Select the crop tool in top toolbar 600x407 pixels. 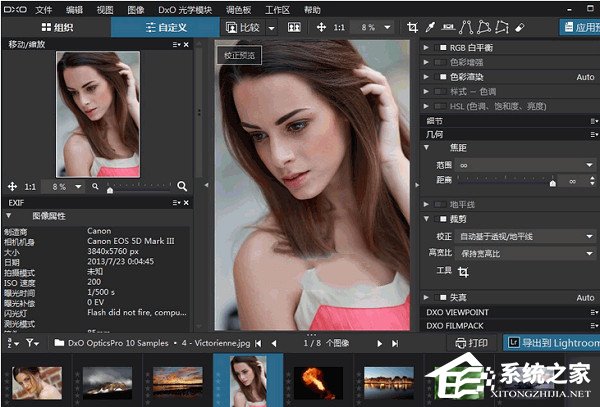coord(412,27)
